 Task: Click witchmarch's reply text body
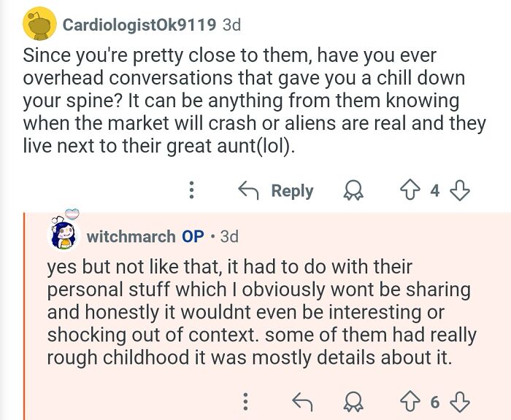261,312
